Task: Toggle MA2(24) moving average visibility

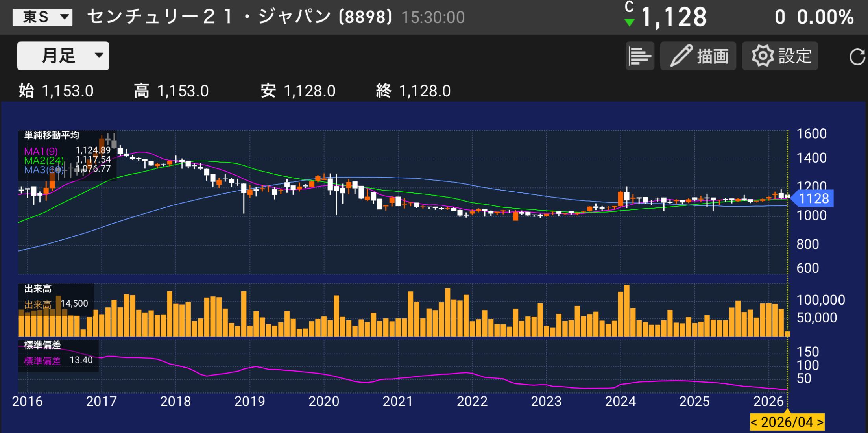Action: pyautogui.click(x=43, y=160)
